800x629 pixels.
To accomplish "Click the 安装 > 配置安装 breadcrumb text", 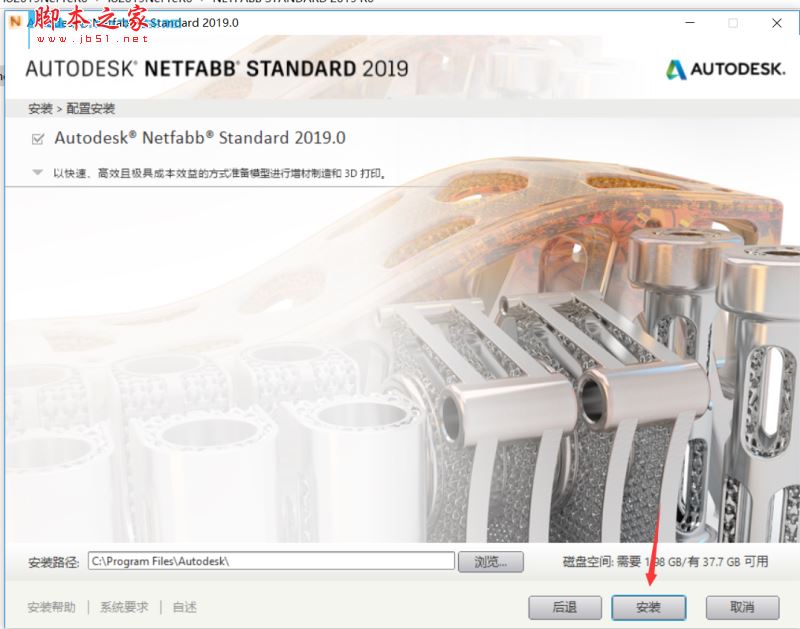I will (71, 109).
